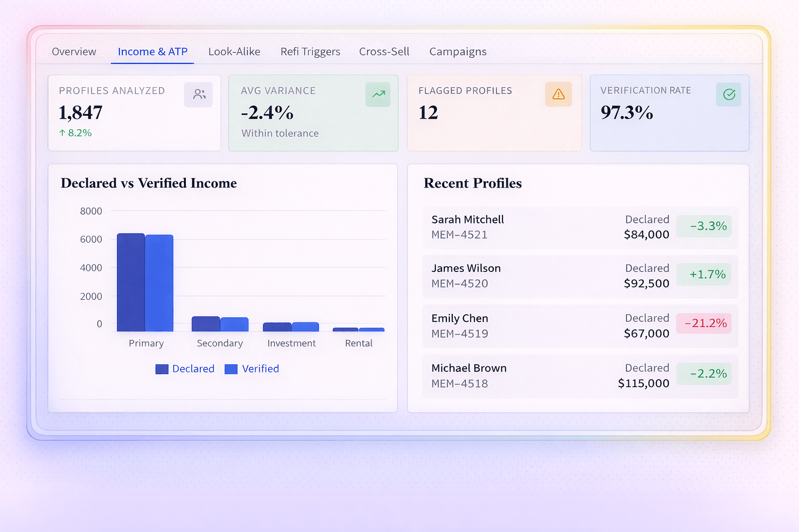Image resolution: width=799 pixels, height=532 pixels.
Task: Click the checkmark icon on Verification Rate card
Action: tap(729, 94)
